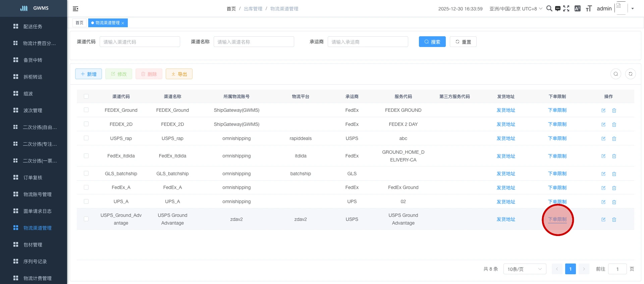Open the header search magnifier icon
This screenshot has width=644, height=284.
(549, 8)
